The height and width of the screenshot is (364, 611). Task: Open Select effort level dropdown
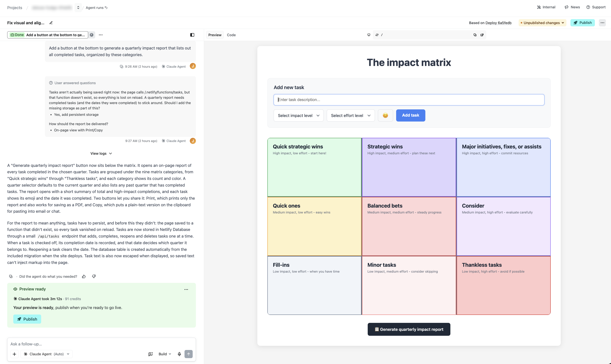[x=351, y=115]
